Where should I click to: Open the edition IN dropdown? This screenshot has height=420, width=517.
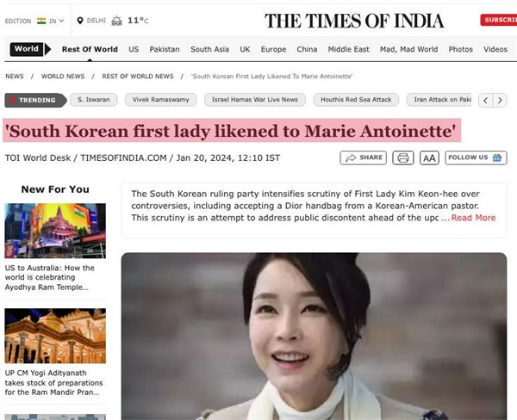point(56,21)
